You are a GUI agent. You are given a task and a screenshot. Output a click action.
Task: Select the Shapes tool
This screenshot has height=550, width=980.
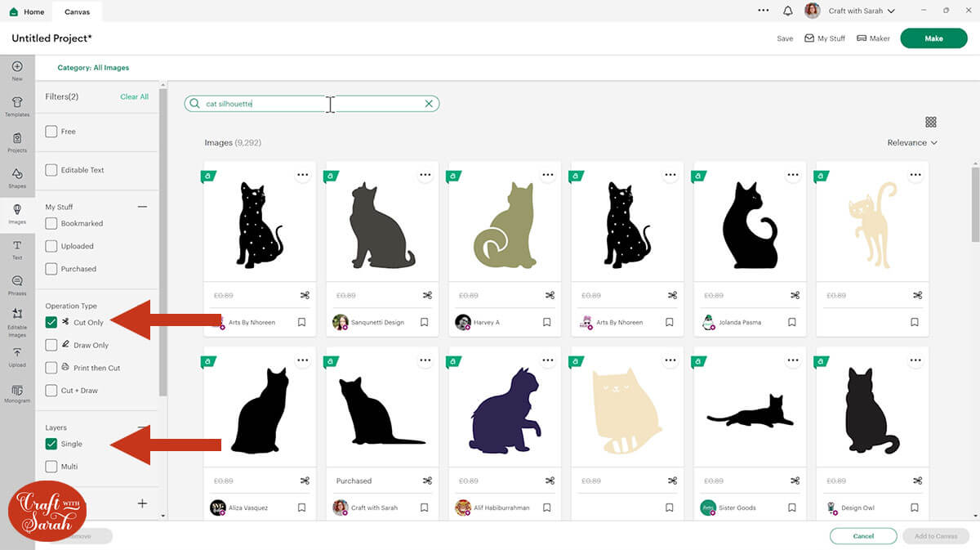click(x=17, y=177)
